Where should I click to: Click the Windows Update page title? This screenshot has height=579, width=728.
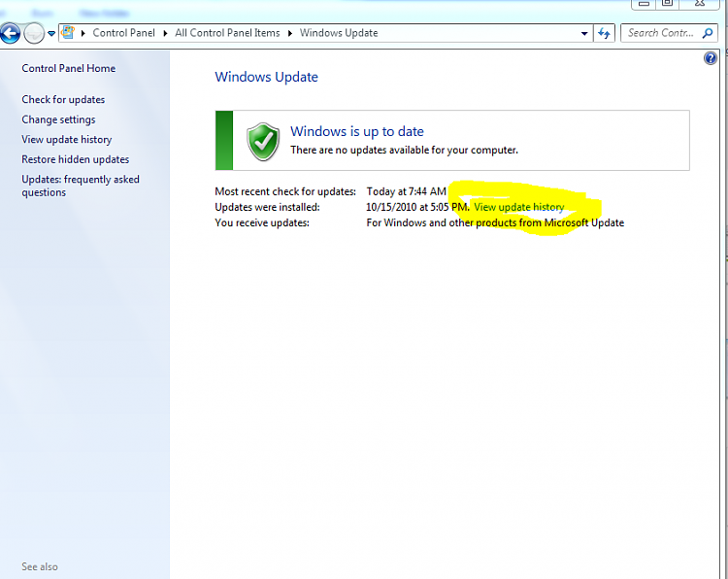[x=266, y=77]
